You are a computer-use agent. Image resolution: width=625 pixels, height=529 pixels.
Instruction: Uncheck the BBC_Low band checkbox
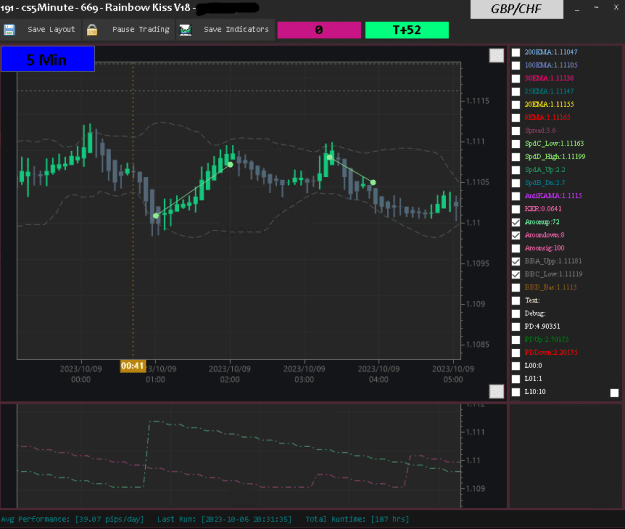516,274
